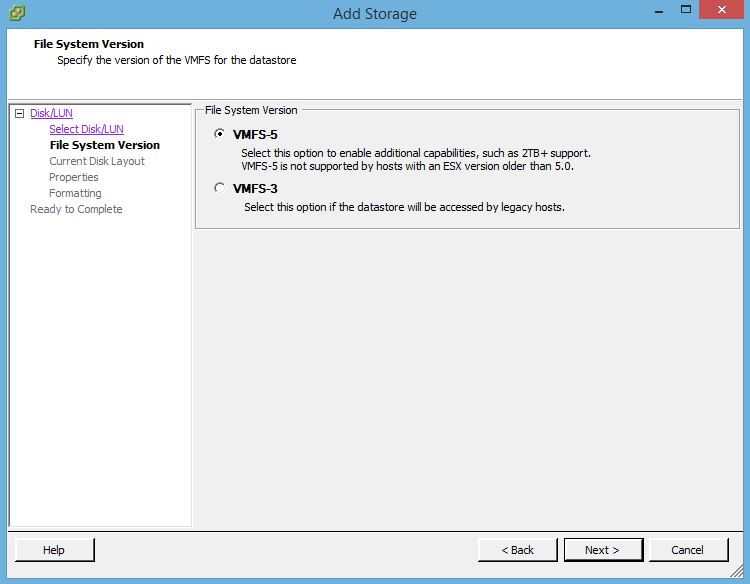Click the Formatting wizard step
750x584 pixels.
pos(75,193)
